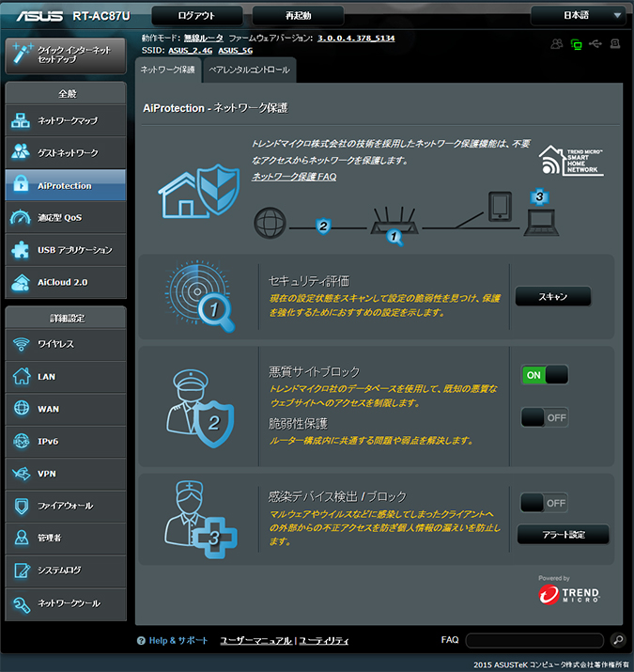The image size is (634, 672).
Task: Open the Administration user icon
Action: pyautogui.click(x=22, y=538)
